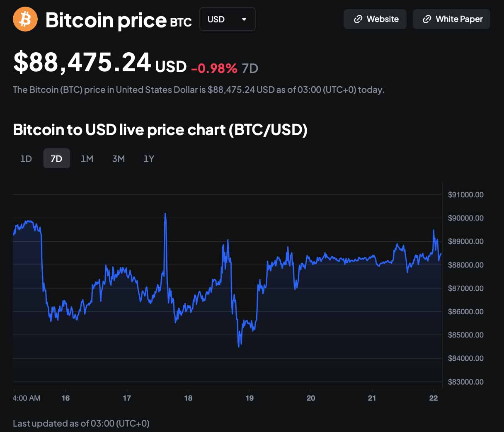Select the 7D chart range tab

[56, 159]
